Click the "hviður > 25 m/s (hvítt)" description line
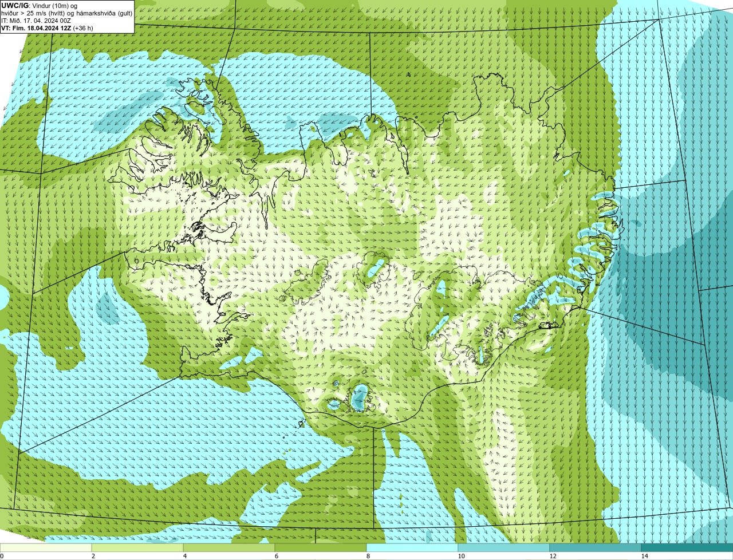Screen dimensions: 733x560 point(34,13)
